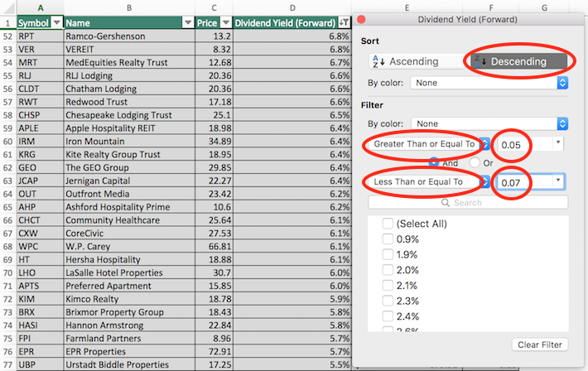Select the Or radio button
The height and width of the screenshot is (371, 588).
475,163
